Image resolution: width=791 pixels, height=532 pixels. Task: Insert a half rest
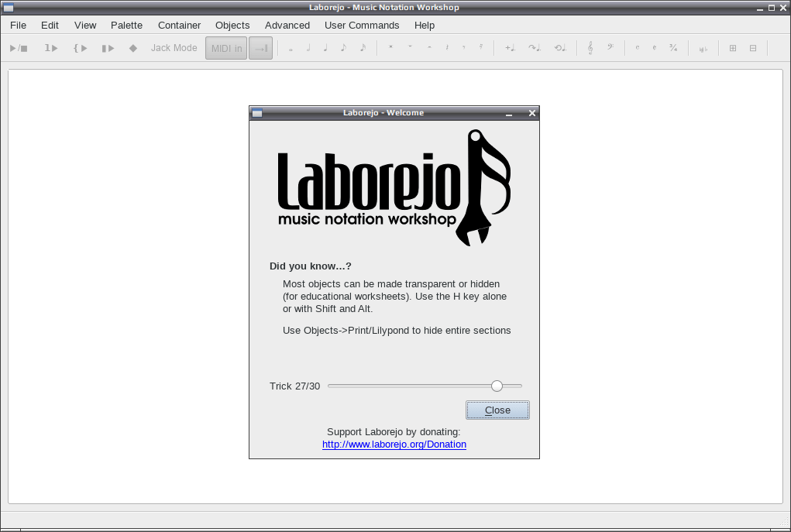(x=429, y=47)
